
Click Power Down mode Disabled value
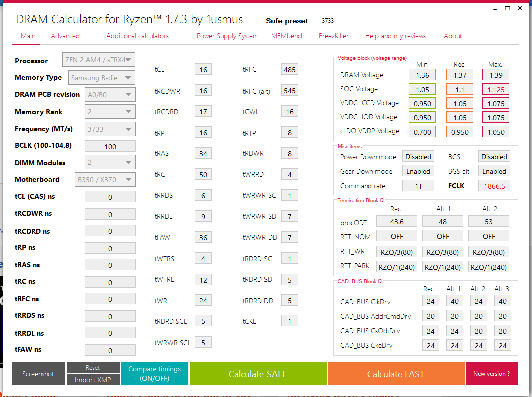[418, 156]
